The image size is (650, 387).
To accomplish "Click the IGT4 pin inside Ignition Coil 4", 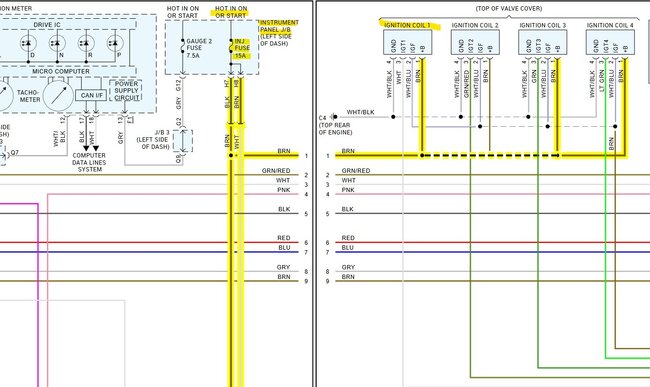I will tap(606, 45).
